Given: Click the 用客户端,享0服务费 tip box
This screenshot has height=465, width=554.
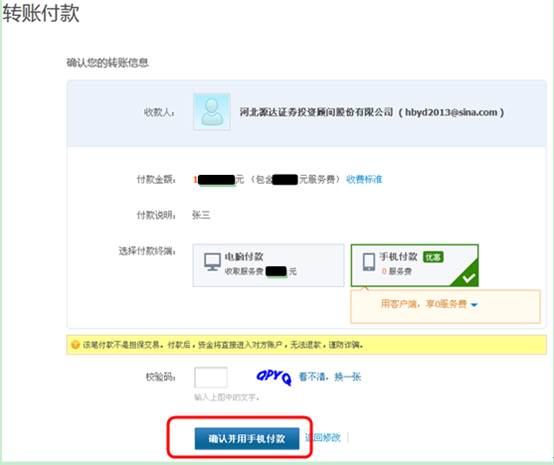Looking at the screenshot, I should (445, 306).
